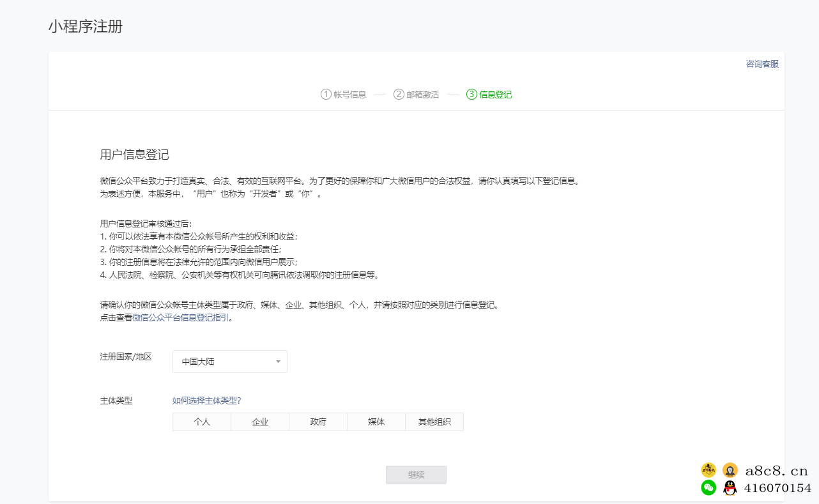
Task: Open 如何选择主体类型? help link
Action: [207, 401]
